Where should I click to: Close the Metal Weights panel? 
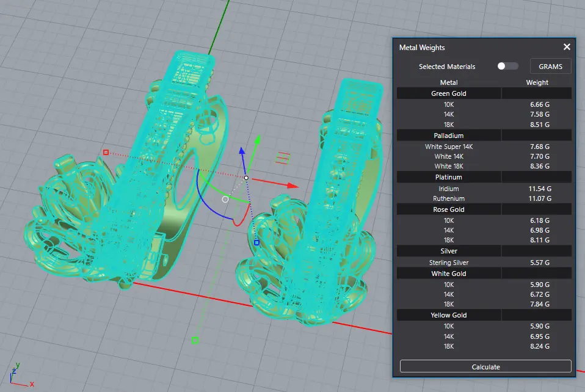567,46
